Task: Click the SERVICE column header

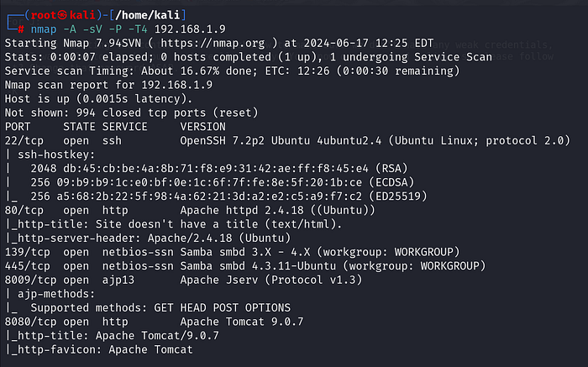Action: [x=124, y=125]
